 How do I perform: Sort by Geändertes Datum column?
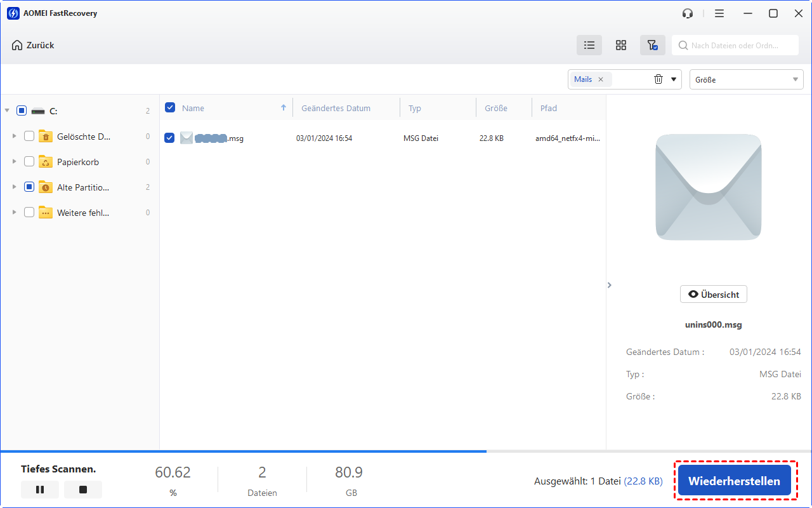[336, 108]
